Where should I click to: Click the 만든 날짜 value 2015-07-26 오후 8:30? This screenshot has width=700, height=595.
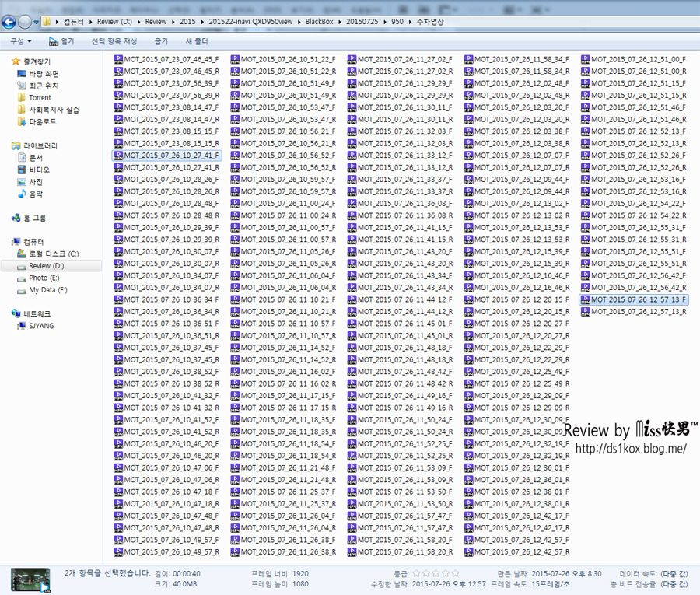pyautogui.click(x=566, y=573)
